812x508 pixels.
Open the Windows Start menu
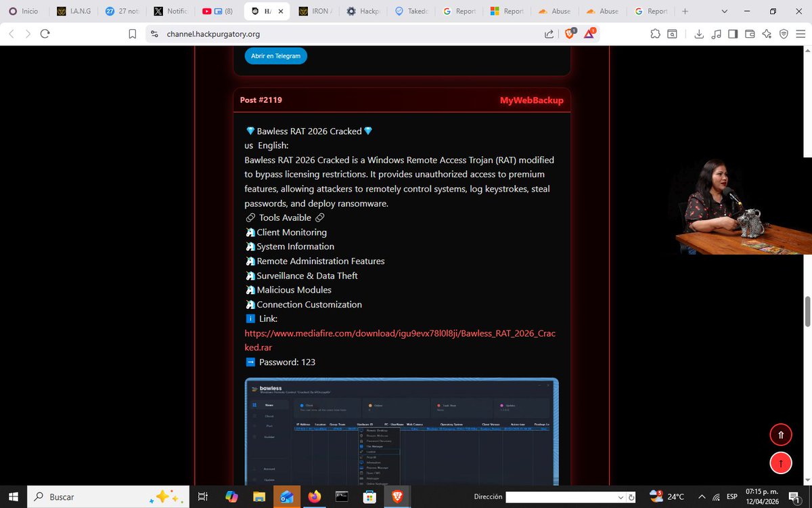(13, 496)
